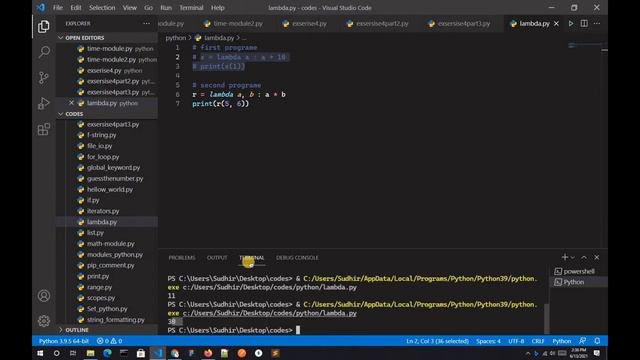640x360 pixels.
Task: Open Windows Start menu
Action: (x=40, y=353)
